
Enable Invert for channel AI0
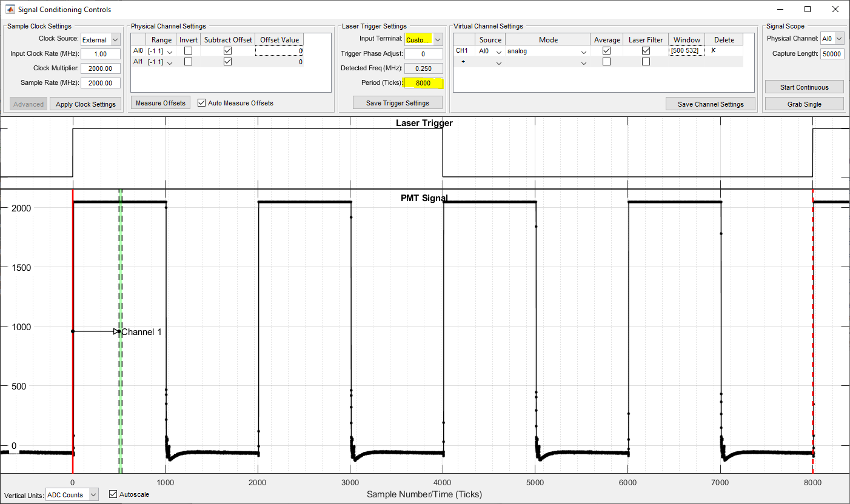point(188,51)
